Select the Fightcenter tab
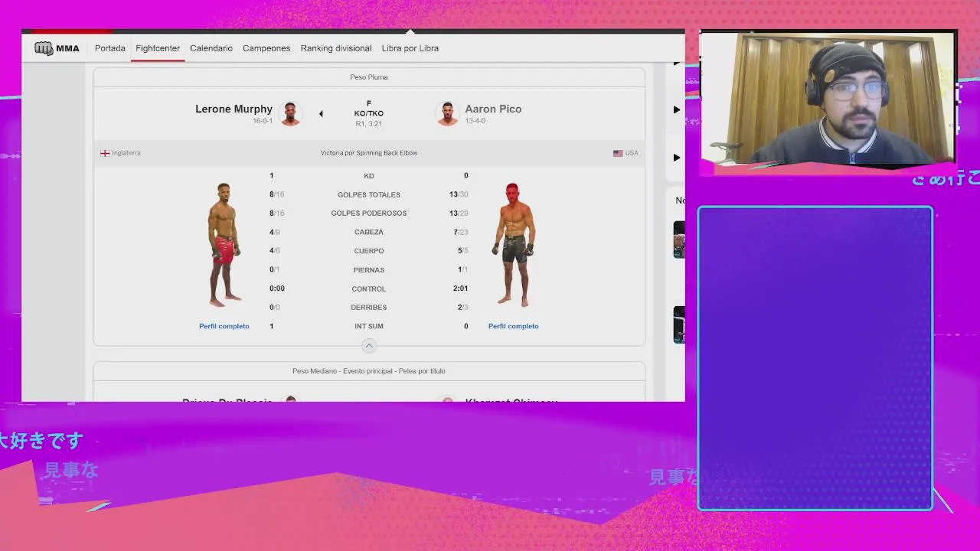This screenshot has height=551, width=980. pos(158,48)
